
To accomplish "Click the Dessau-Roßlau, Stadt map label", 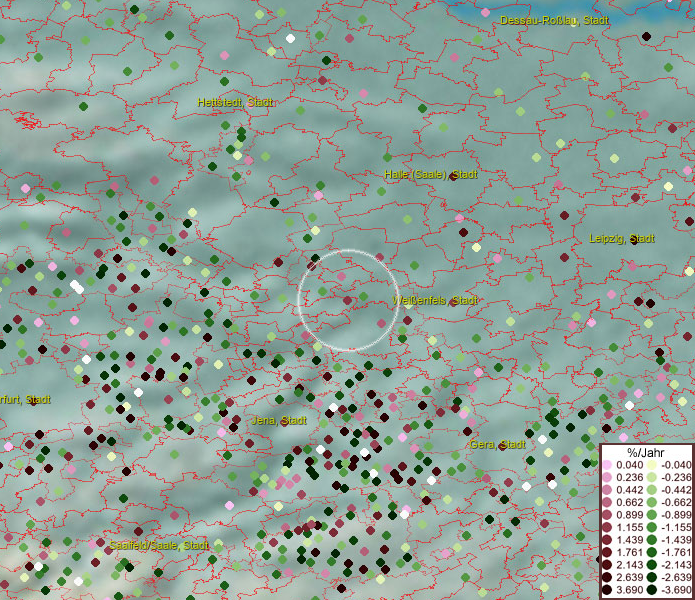I will click(x=554, y=20).
